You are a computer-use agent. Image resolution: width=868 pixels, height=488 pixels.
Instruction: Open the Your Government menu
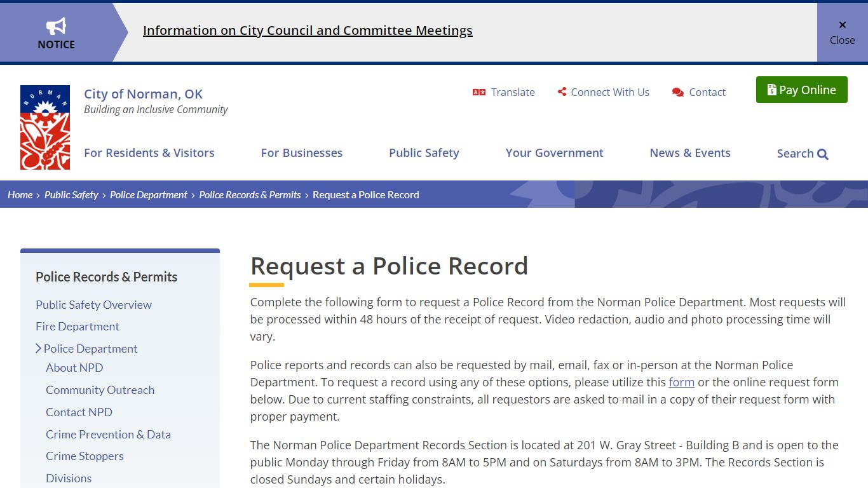(555, 152)
